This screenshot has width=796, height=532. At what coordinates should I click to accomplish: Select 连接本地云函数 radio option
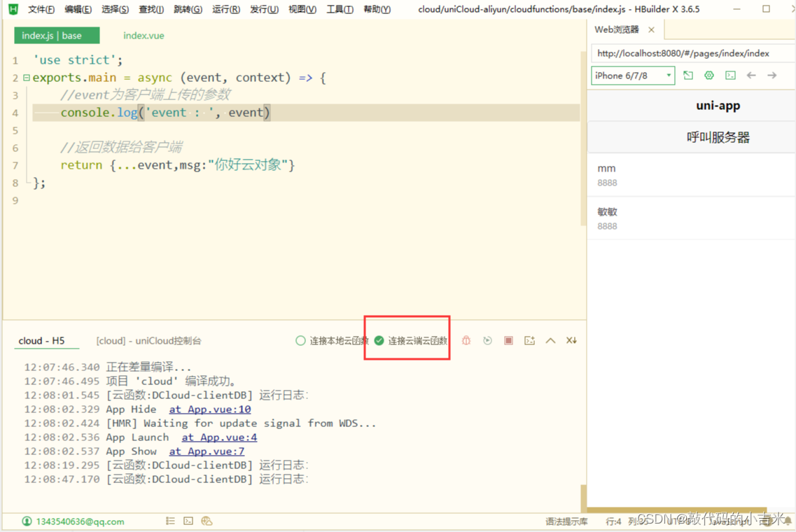332,341
